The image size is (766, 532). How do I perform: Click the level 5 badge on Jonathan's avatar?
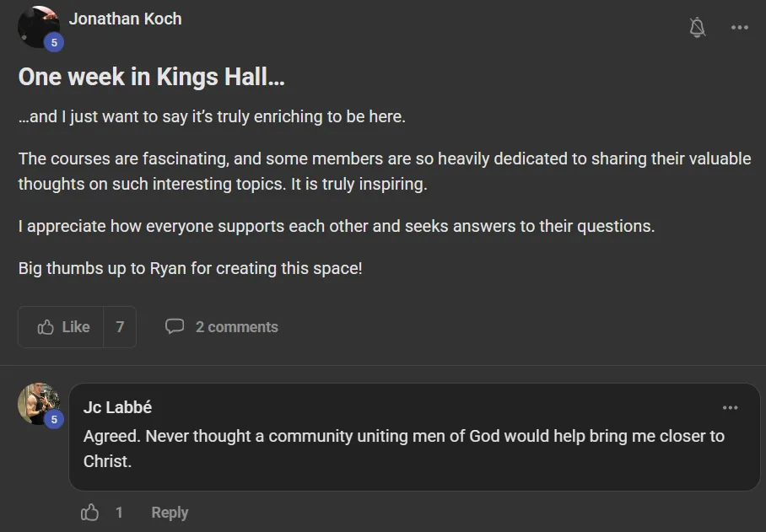[54, 42]
